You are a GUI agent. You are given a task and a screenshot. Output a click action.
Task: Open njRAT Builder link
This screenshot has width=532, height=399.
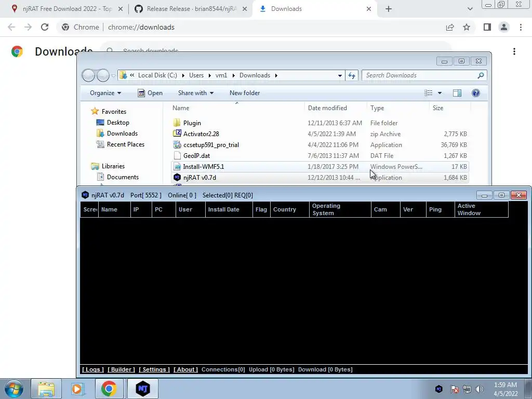click(121, 369)
